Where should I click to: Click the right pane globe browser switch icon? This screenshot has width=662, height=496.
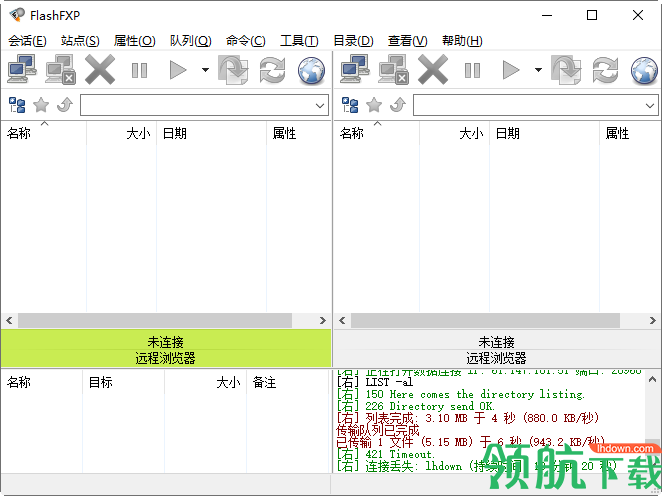pyautogui.click(x=645, y=70)
